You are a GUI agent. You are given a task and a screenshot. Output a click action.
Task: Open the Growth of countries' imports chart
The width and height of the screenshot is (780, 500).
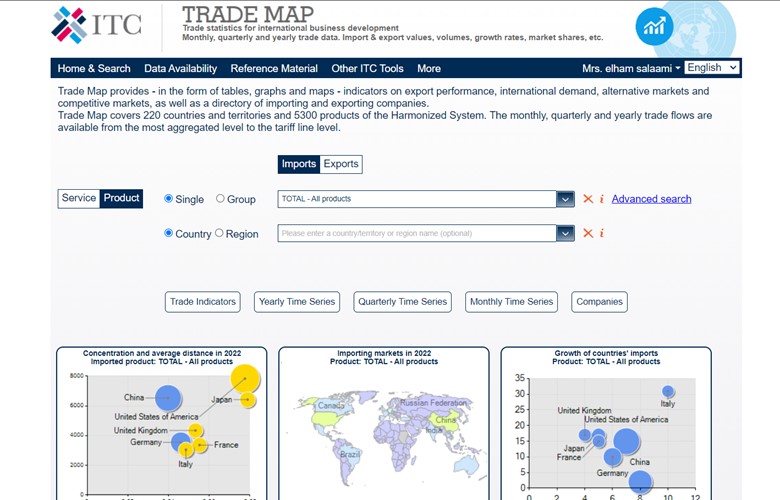[606, 423]
